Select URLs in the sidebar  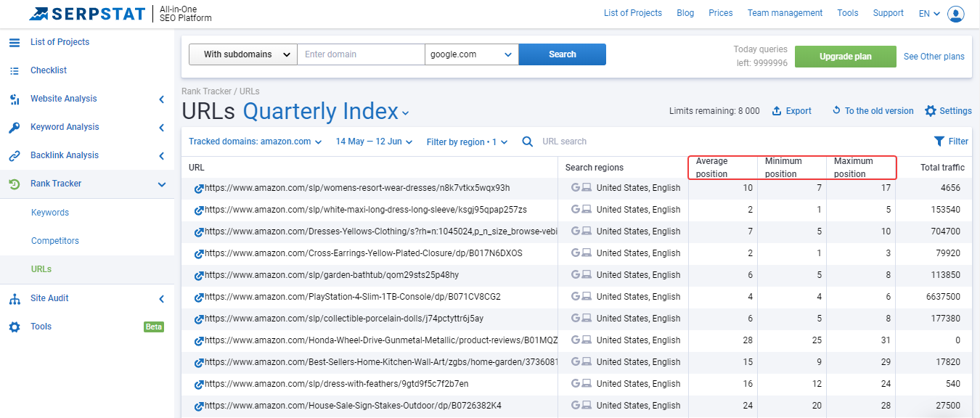(41, 269)
